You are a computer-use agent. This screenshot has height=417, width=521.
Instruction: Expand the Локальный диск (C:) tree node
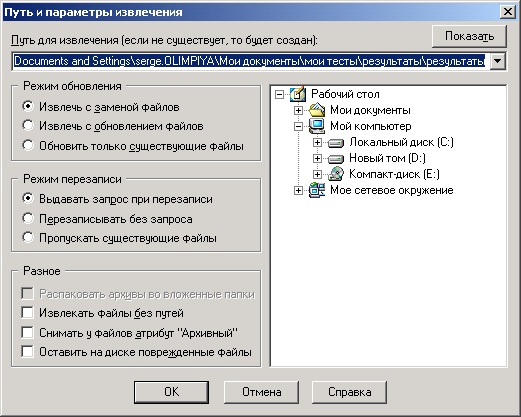click(x=317, y=143)
